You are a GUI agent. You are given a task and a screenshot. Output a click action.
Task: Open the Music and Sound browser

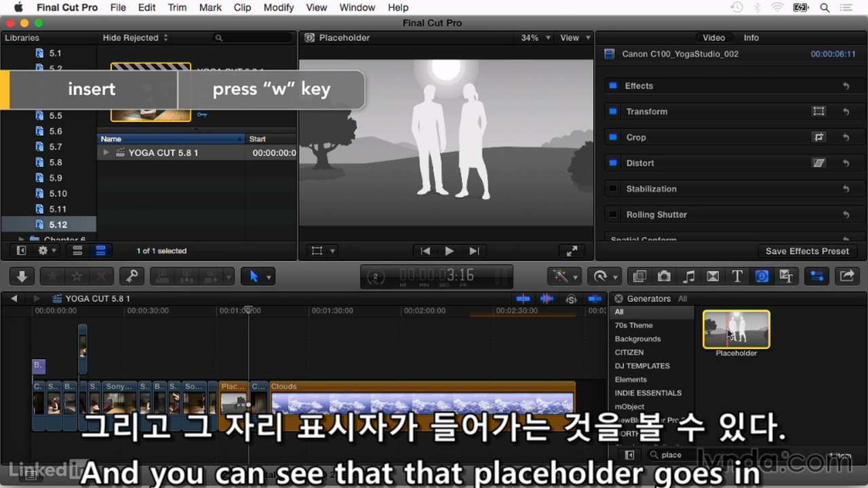click(x=688, y=276)
